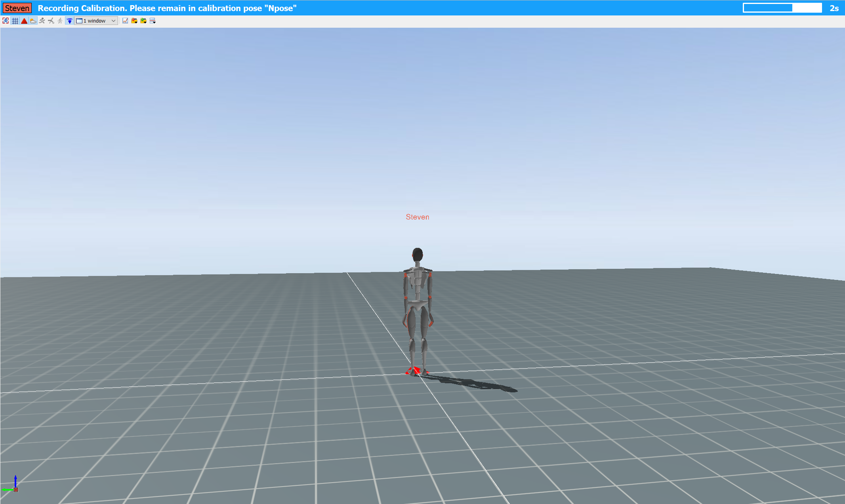845x504 pixels.
Task: Toggle the sky and horizon visibility
Action: [33, 21]
